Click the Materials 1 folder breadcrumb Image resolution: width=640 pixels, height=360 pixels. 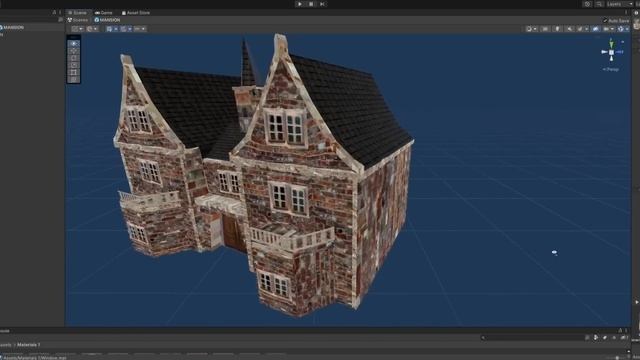pos(29,345)
